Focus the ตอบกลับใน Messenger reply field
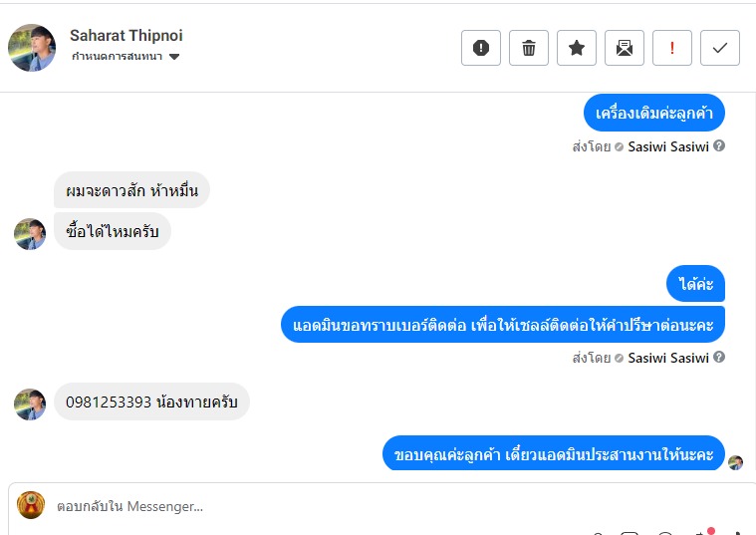 click(380, 506)
